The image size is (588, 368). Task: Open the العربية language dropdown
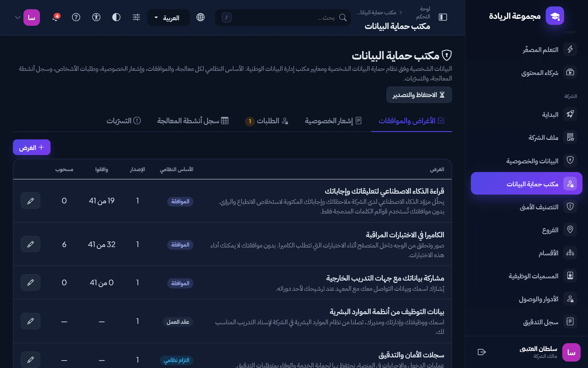click(168, 17)
